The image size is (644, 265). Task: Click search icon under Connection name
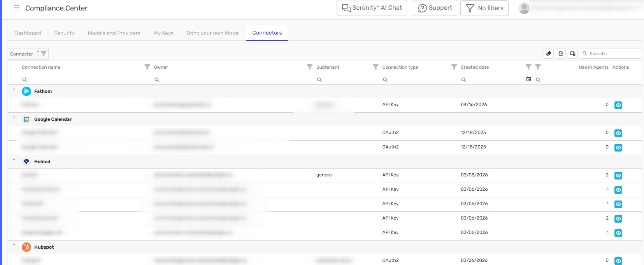coord(25,80)
